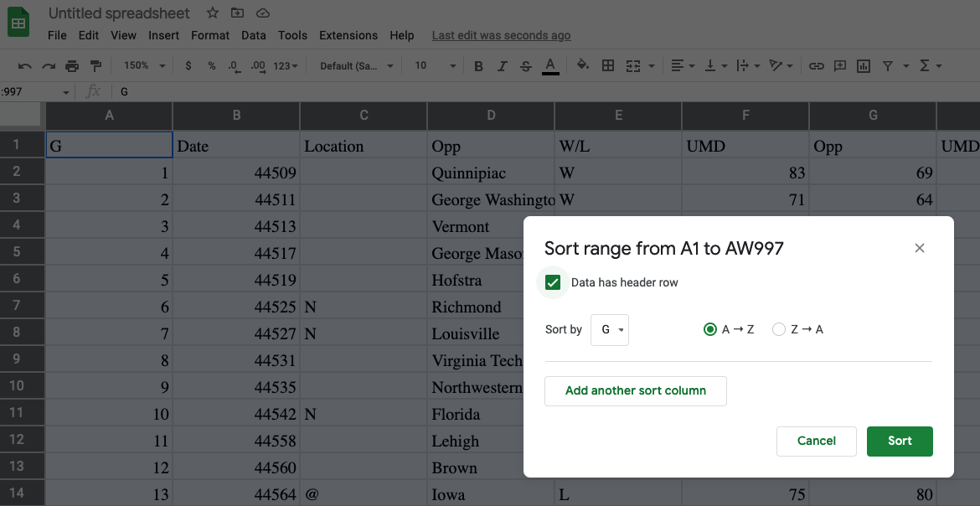Uncheck the Data has header row checkbox

[x=552, y=282]
